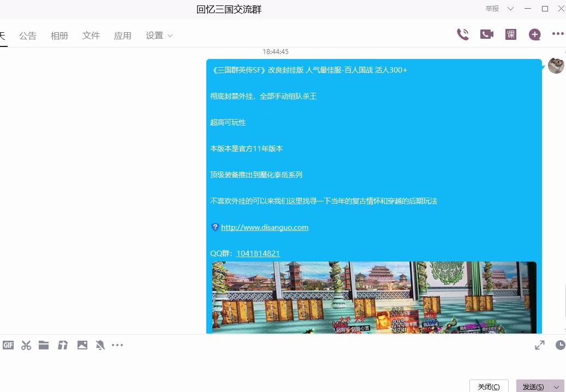Click the line 彻底封禁外挂，全部手动组队杀王
Image resolution: width=566 pixels, height=392 pixels.
pos(263,96)
